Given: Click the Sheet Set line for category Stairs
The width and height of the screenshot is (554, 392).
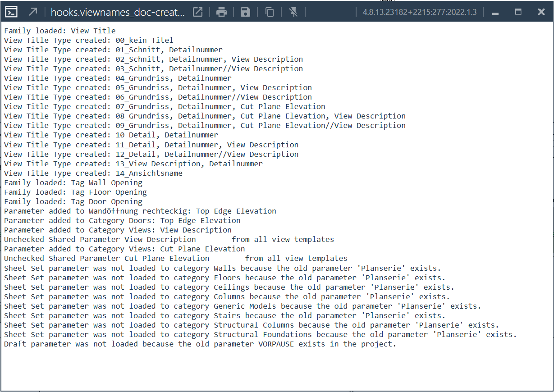Looking at the screenshot, I should [x=225, y=316].
